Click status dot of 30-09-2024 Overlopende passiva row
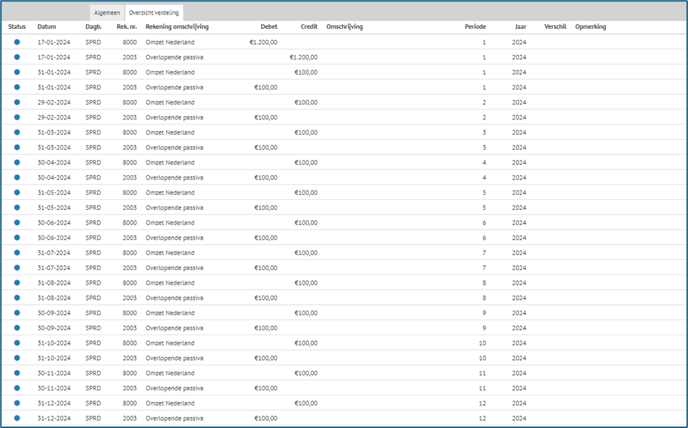Image resolution: width=688 pixels, height=428 pixels. [17, 328]
